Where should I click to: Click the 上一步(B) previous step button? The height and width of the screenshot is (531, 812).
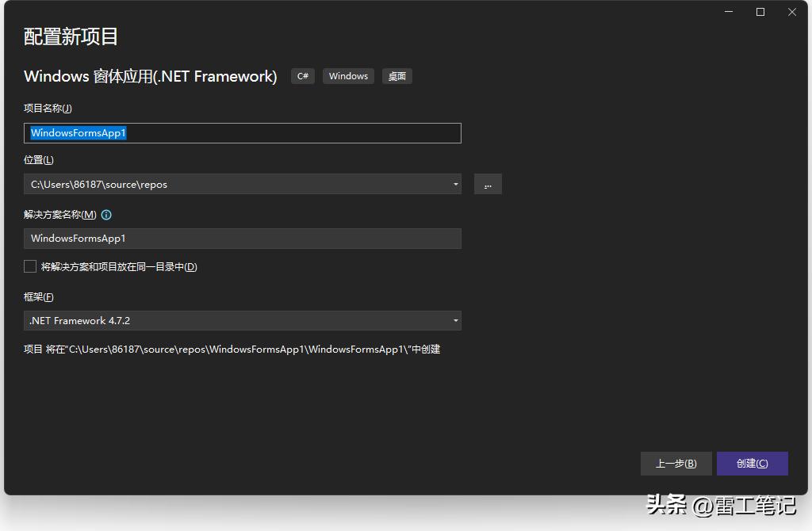[x=676, y=464]
